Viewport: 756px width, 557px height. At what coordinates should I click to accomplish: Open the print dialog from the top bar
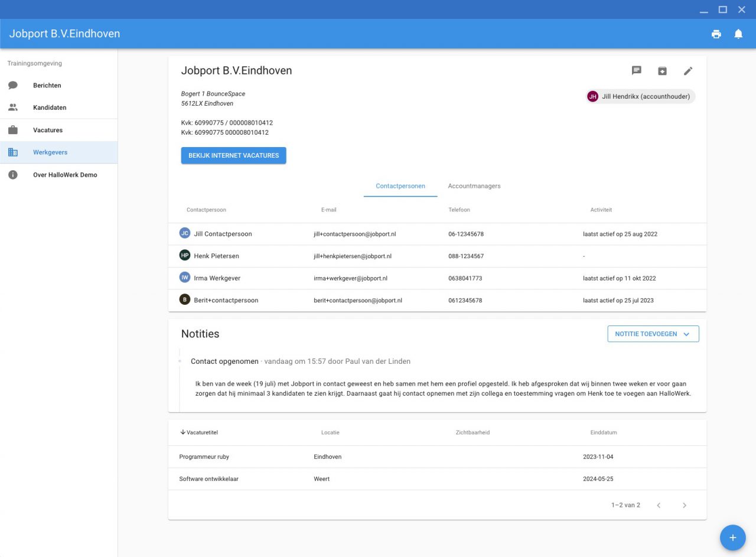click(x=716, y=34)
